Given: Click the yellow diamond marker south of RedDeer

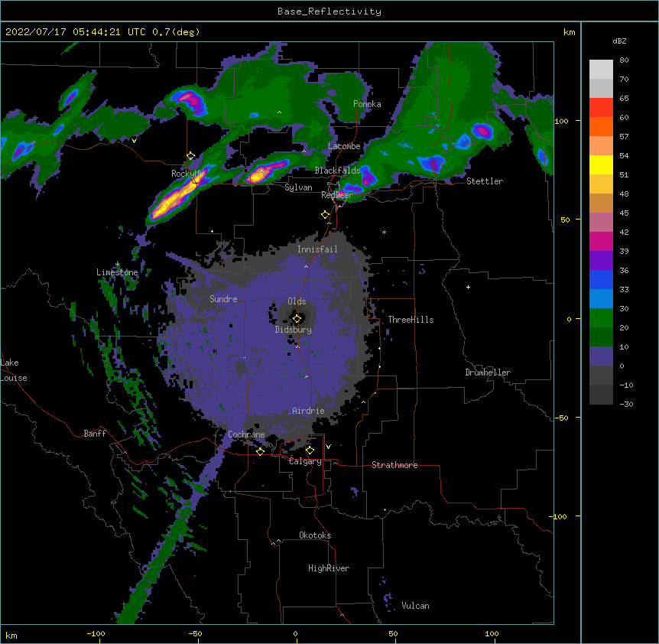Looking at the screenshot, I should [326, 215].
